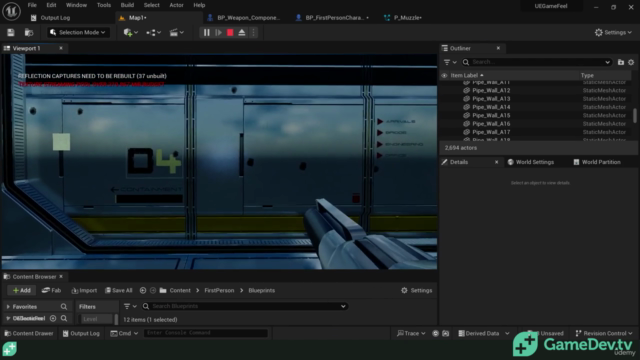Open the Outliner filter dropdown

click(x=450, y=62)
